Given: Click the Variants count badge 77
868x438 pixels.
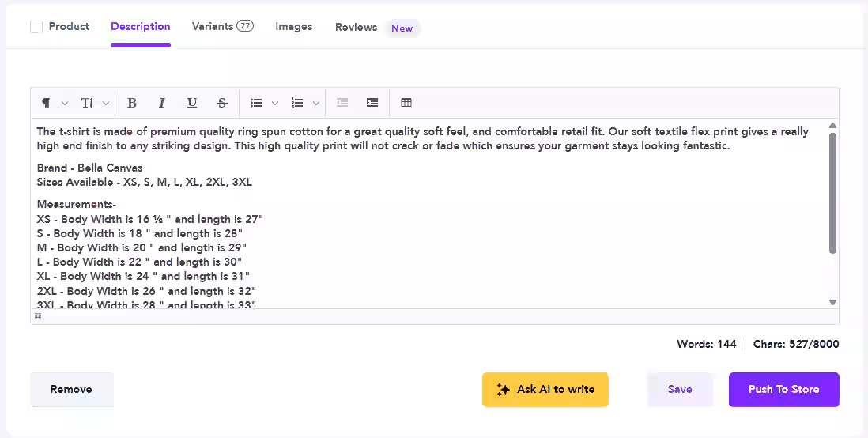Looking at the screenshot, I should 245,25.
